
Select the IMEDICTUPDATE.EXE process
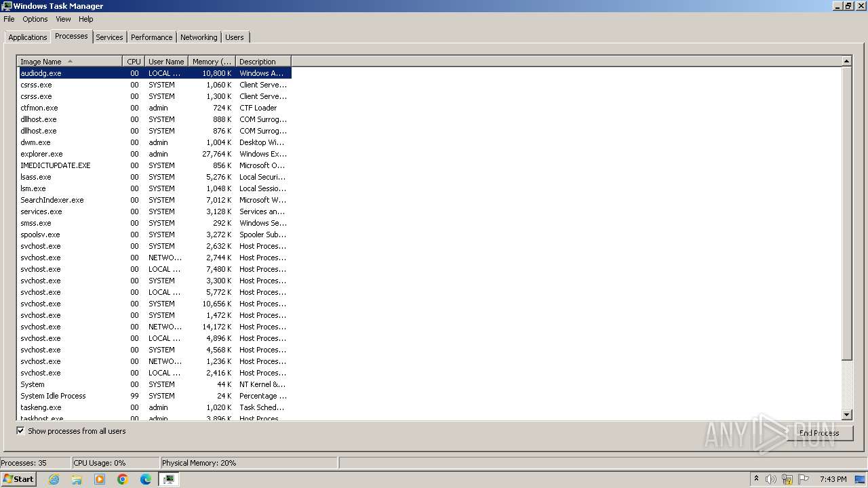154,165
